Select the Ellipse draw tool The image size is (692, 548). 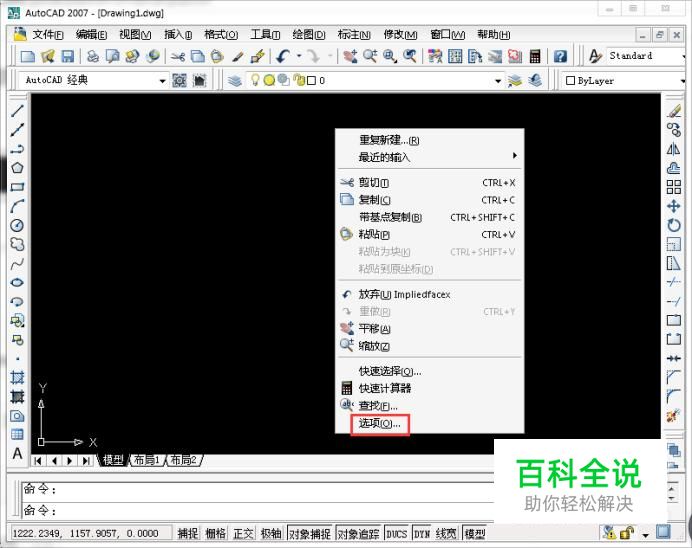17,282
